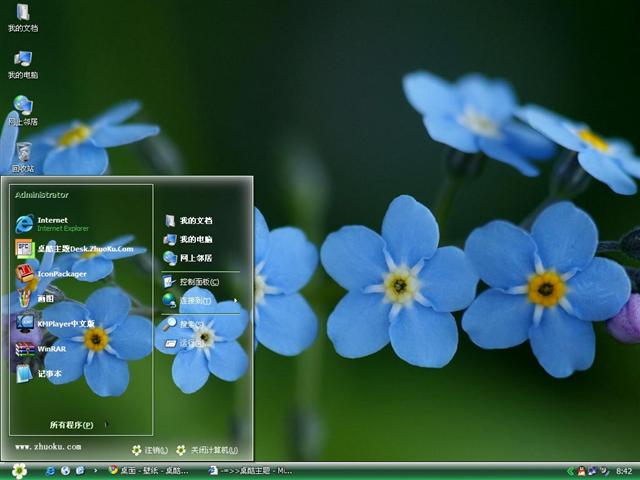This screenshot has height=480, width=640.
Task: Switch to the 桌面 - 壁纸 taskbar window
Action: (x=149, y=471)
